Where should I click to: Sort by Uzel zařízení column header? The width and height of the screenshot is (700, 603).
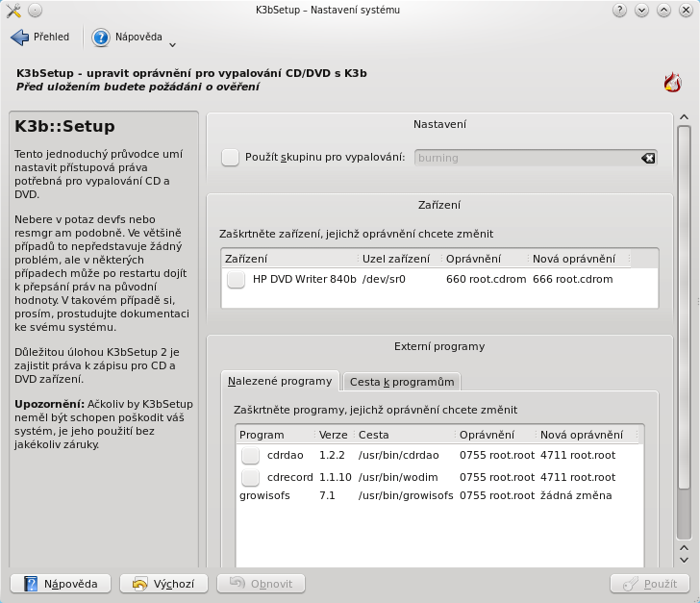tap(400, 259)
